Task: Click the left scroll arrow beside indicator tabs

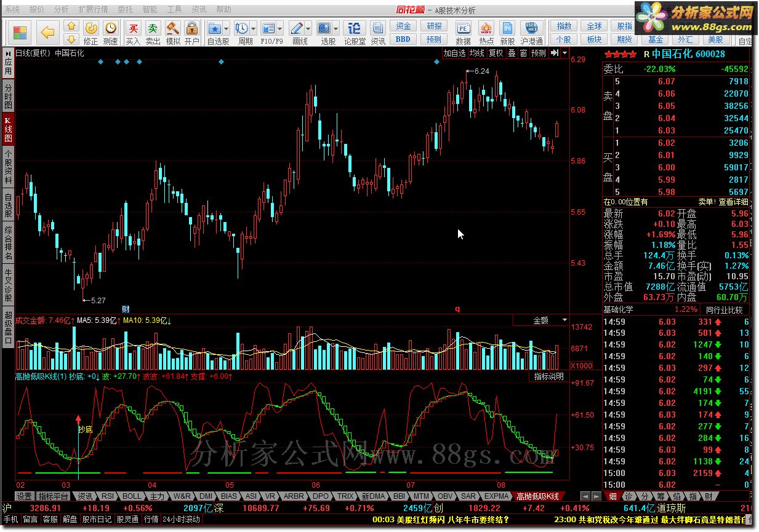Action: pos(586,496)
